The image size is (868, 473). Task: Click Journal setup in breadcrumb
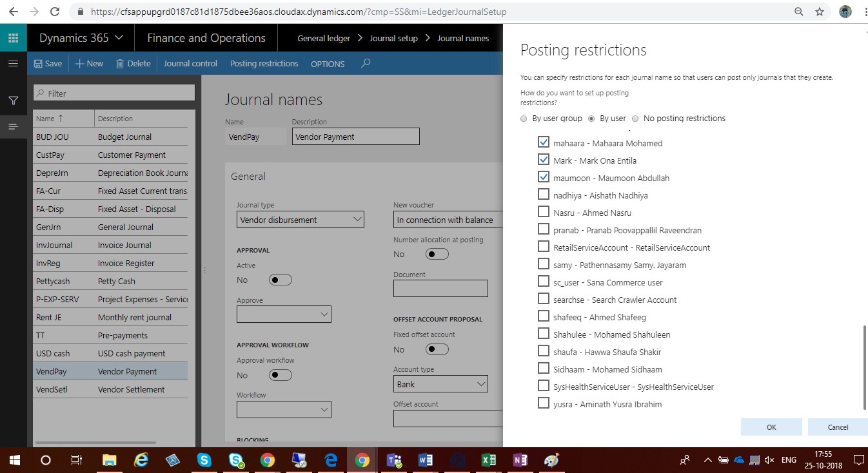pos(393,38)
